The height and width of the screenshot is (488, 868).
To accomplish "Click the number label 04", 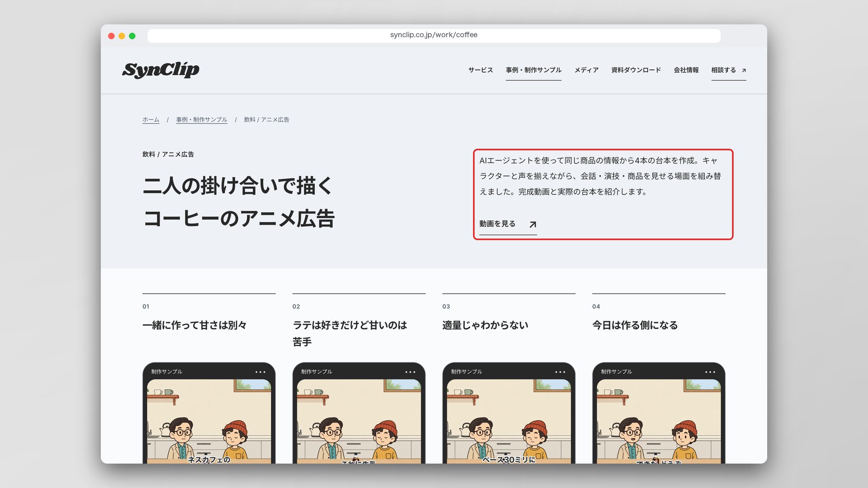I will pos(596,307).
